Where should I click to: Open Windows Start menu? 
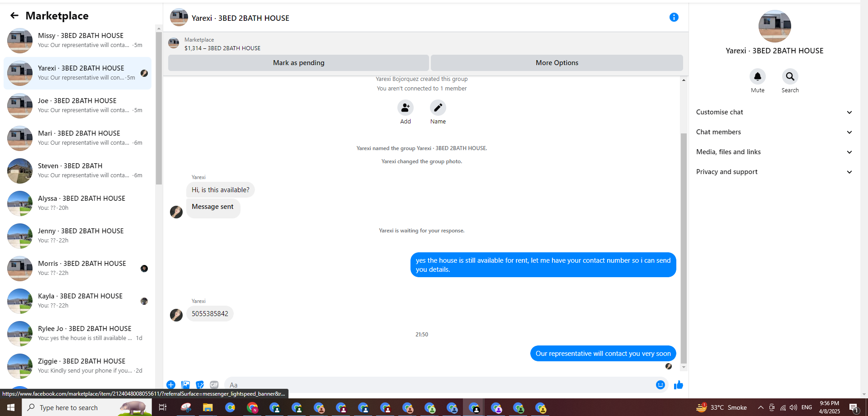[x=11, y=407]
